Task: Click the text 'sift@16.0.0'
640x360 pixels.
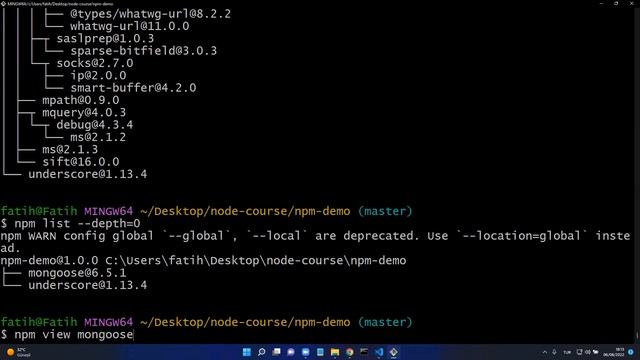Action: click(81, 162)
